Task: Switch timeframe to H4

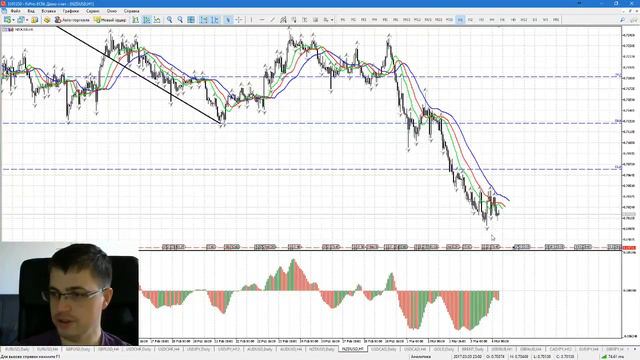Action: point(492,20)
